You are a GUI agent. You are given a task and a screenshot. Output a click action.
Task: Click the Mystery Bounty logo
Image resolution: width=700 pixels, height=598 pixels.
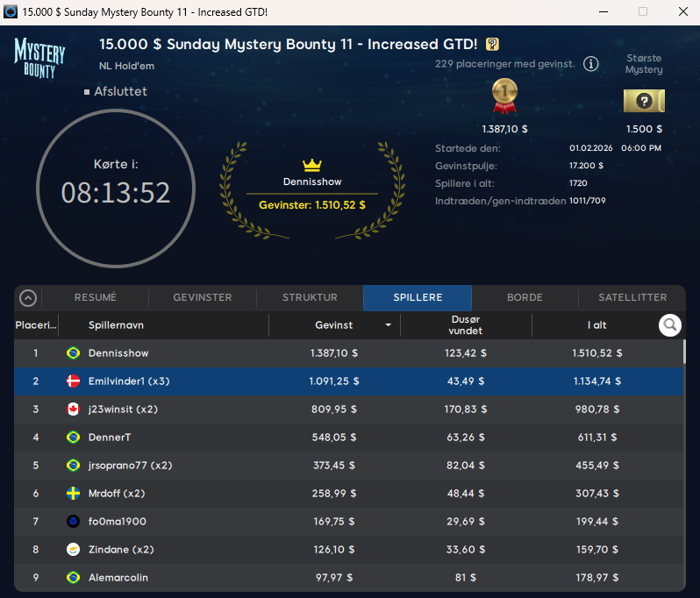pyautogui.click(x=40, y=57)
